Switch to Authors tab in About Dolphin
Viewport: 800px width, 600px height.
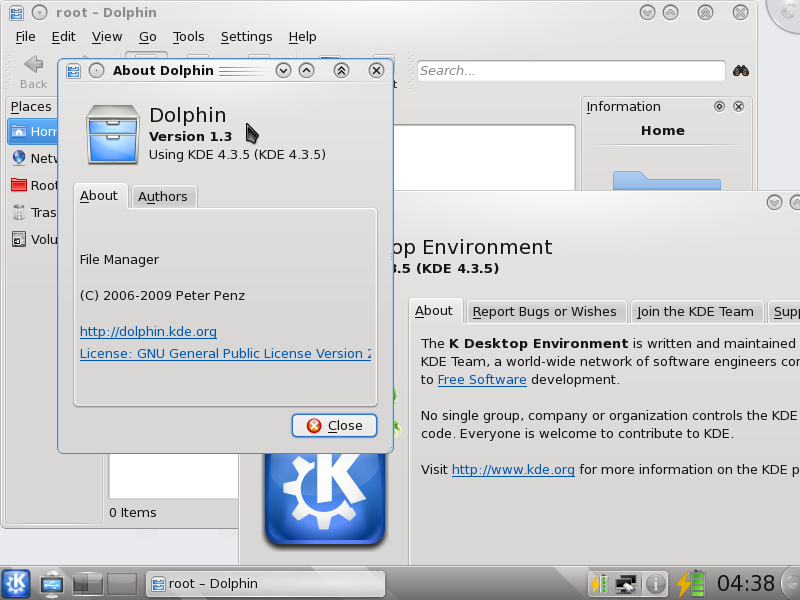pos(163,196)
